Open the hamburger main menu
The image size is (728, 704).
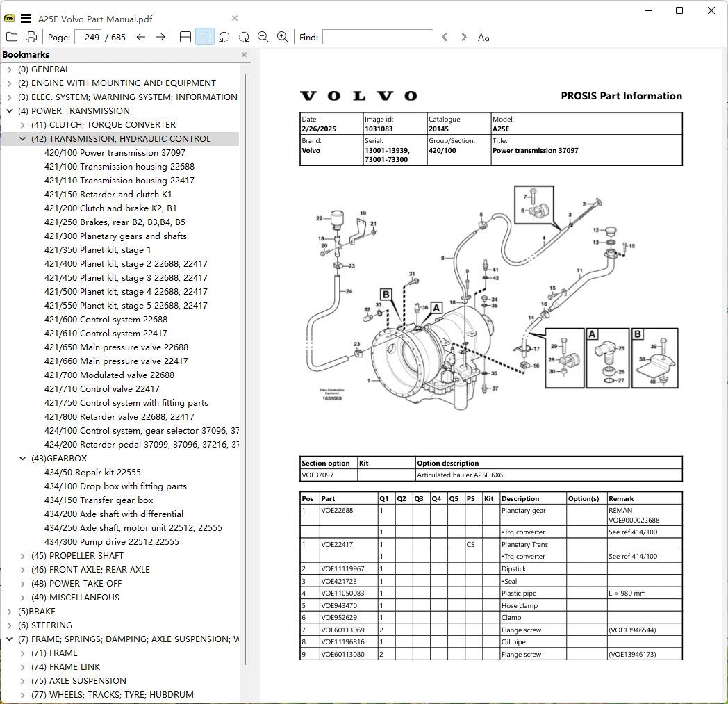click(26, 19)
